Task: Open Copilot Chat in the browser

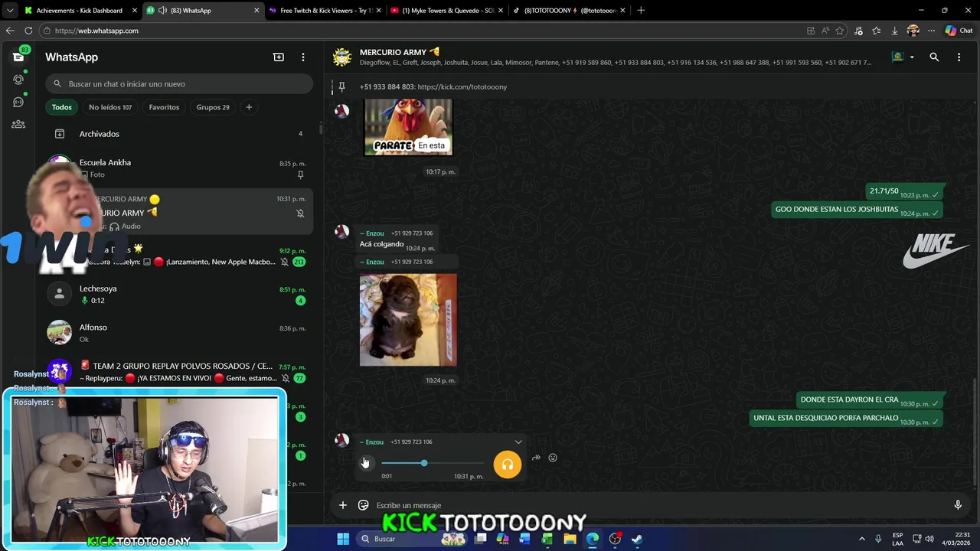Action: click(959, 31)
